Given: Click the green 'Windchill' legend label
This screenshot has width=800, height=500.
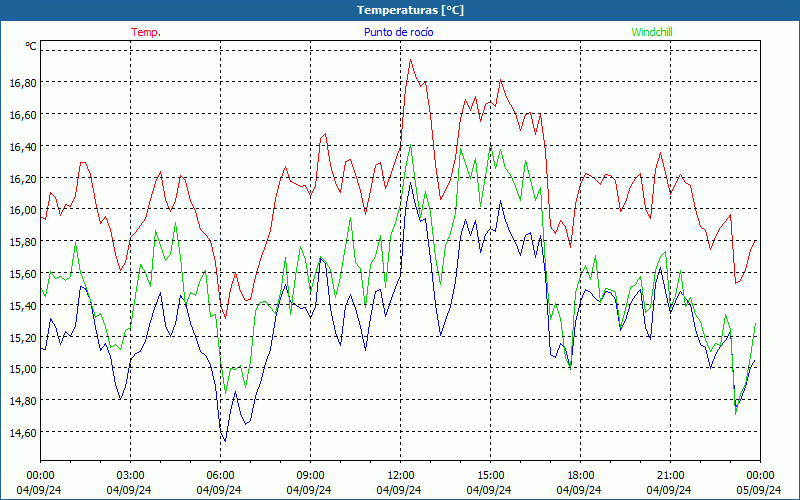Looking at the screenshot, I should pos(652,32).
